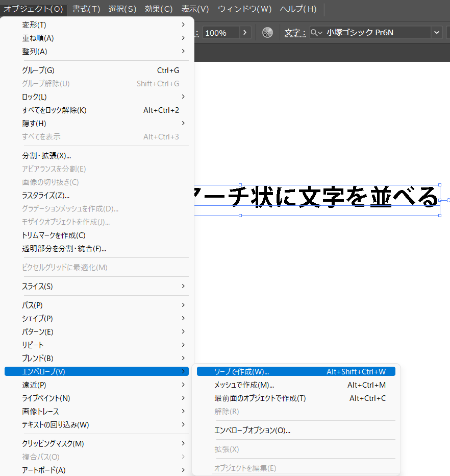Expand the 画像トレース submenu

click(97, 411)
